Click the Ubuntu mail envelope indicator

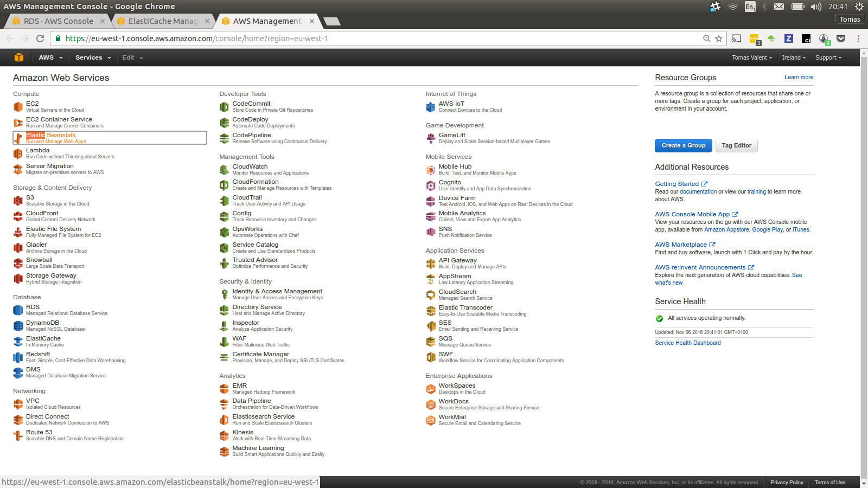click(779, 7)
